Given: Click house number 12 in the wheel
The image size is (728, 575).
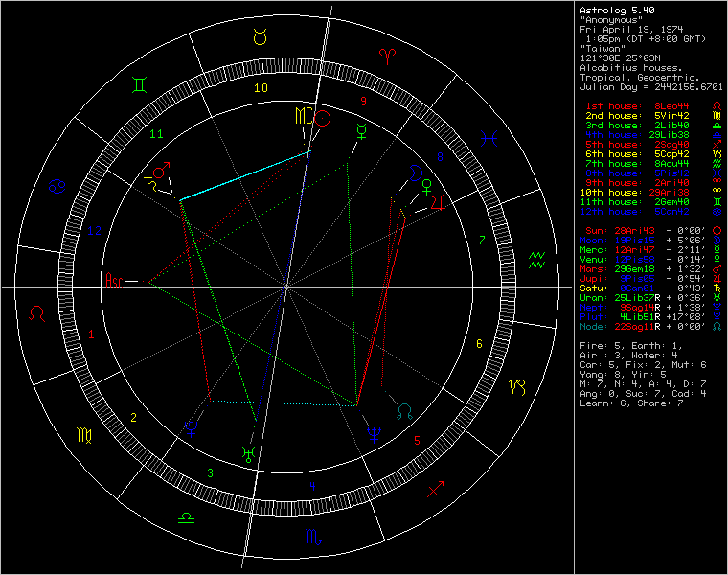Looking at the screenshot, I should click(x=94, y=230).
